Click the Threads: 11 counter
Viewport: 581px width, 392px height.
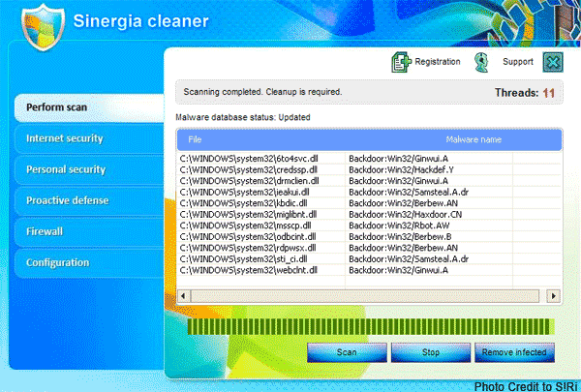pyautogui.click(x=525, y=93)
